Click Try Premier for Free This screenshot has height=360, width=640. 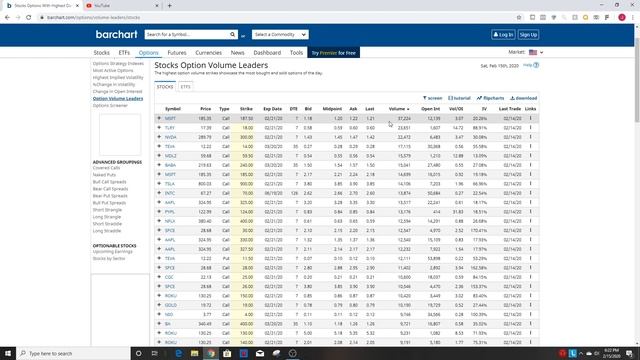333,53
